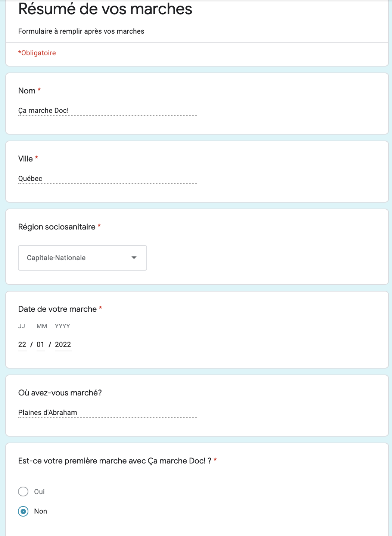The width and height of the screenshot is (392, 536).
Task: Click the form description about vos marches
Action: point(81,31)
